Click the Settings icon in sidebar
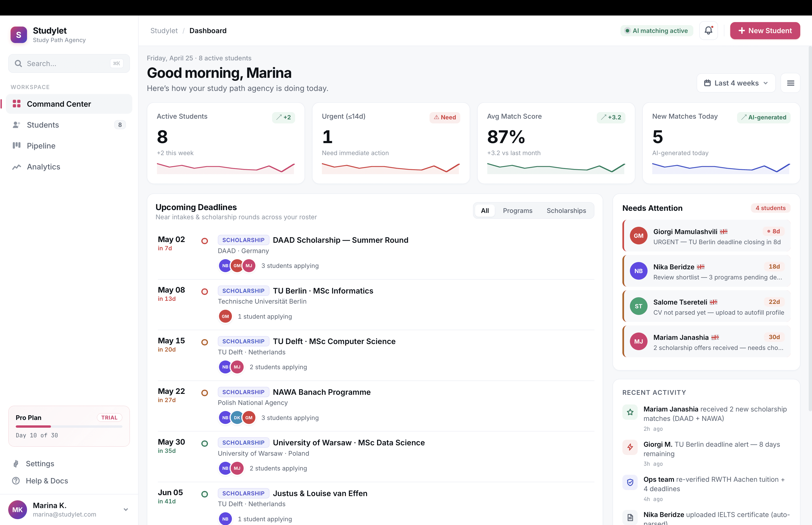This screenshot has width=812, height=525. [x=16, y=463]
